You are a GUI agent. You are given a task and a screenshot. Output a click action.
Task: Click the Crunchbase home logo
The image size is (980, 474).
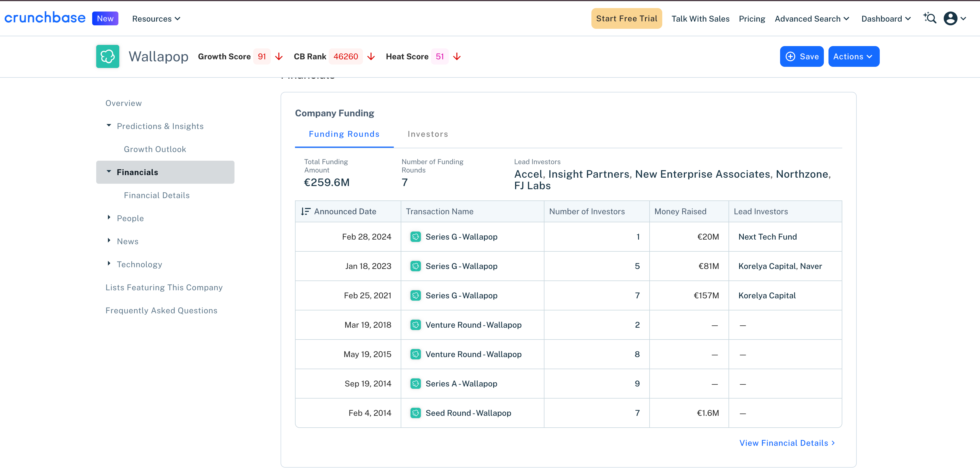point(45,18)
